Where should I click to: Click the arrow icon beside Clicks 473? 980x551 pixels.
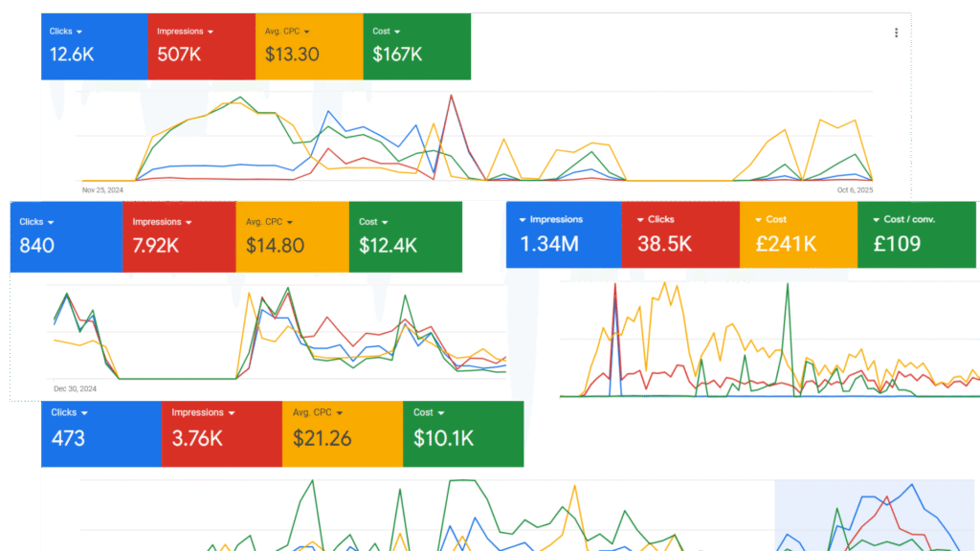[84, 413]
